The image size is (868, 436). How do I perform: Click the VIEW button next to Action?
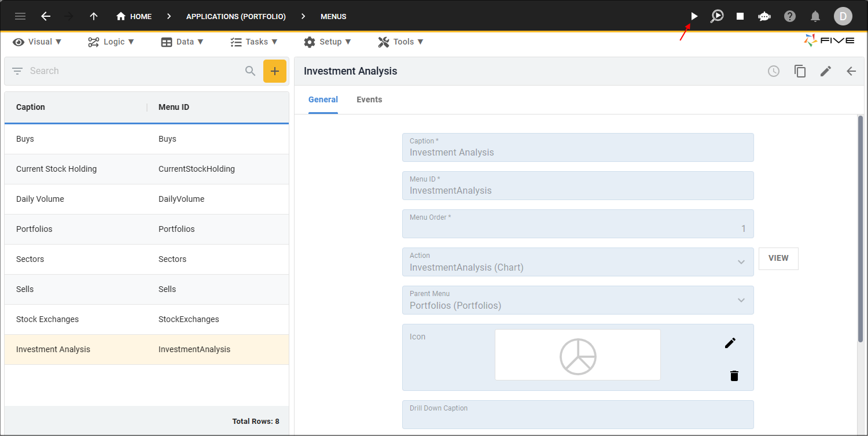pyautogui.click(x=778, y=258)
